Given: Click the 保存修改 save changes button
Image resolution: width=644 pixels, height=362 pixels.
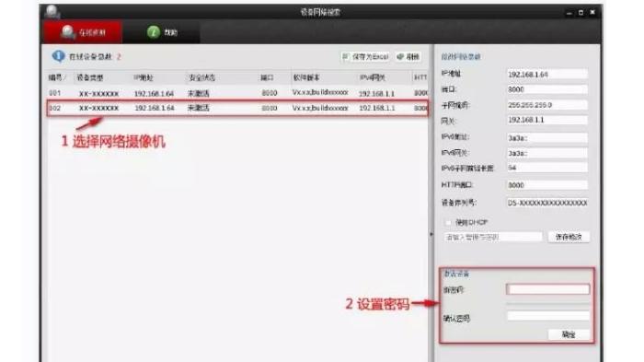Looking at the screenshot, I should click(569, 237).
